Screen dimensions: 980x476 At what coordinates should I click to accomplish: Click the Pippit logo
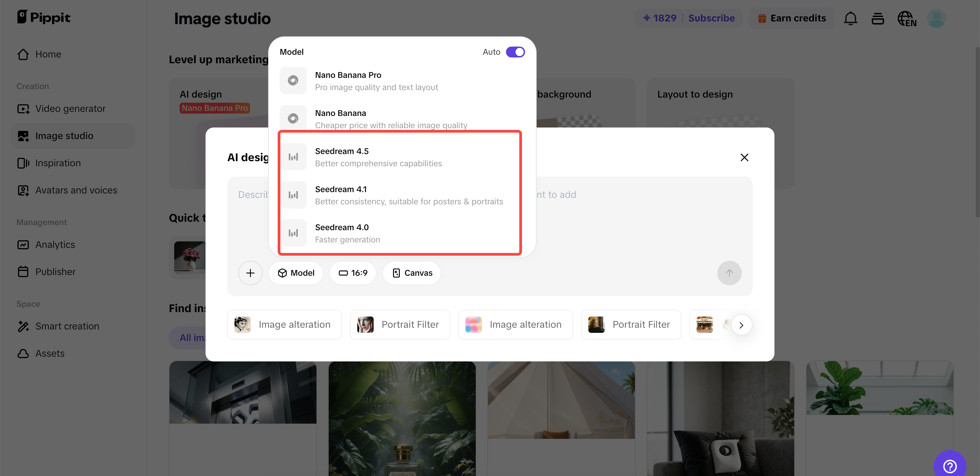[x=43, y=17]
